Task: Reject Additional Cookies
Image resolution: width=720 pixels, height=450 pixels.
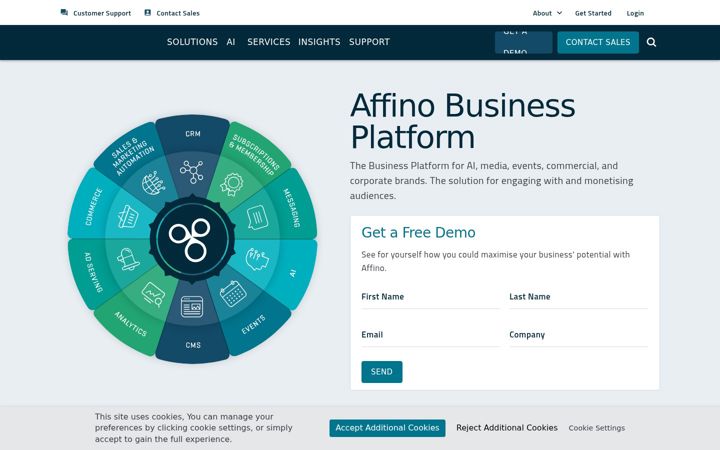Action: click(506, 428)
